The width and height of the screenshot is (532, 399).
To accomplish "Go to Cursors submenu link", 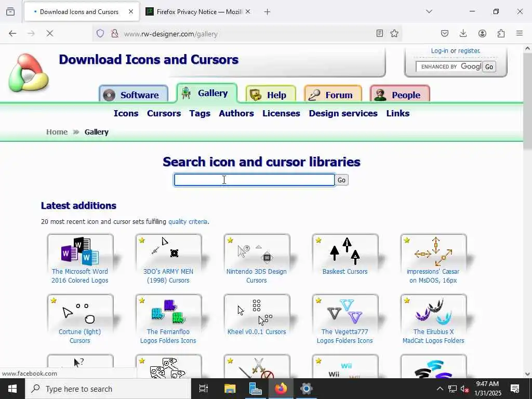I will pos(164,113).
